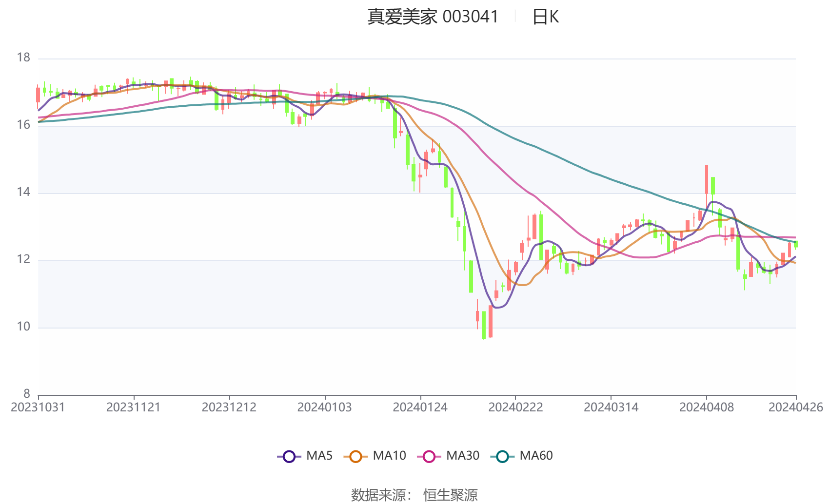Click the 20231031 date axis label
The image size is (829, 504).
tap(38, 407)
